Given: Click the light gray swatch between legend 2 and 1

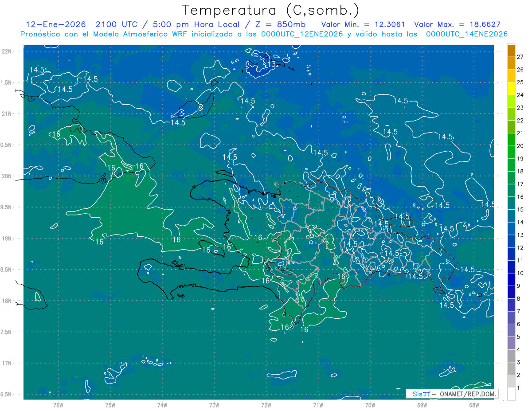Looking at the screenshot, I should point(511,381).
